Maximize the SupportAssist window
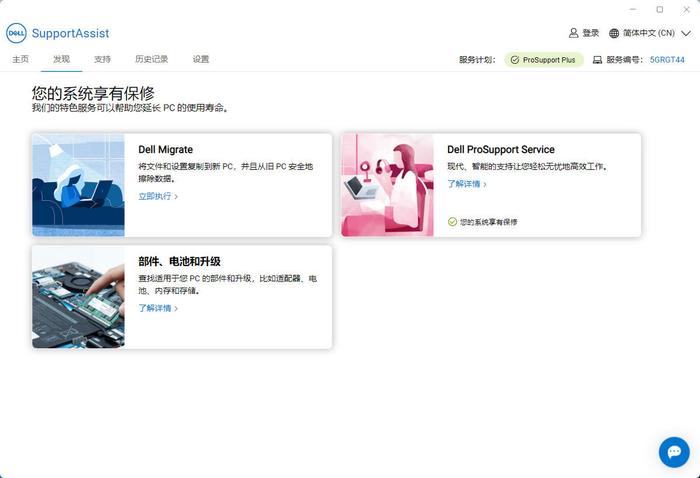Screen dimensions: 700x478 660,9
